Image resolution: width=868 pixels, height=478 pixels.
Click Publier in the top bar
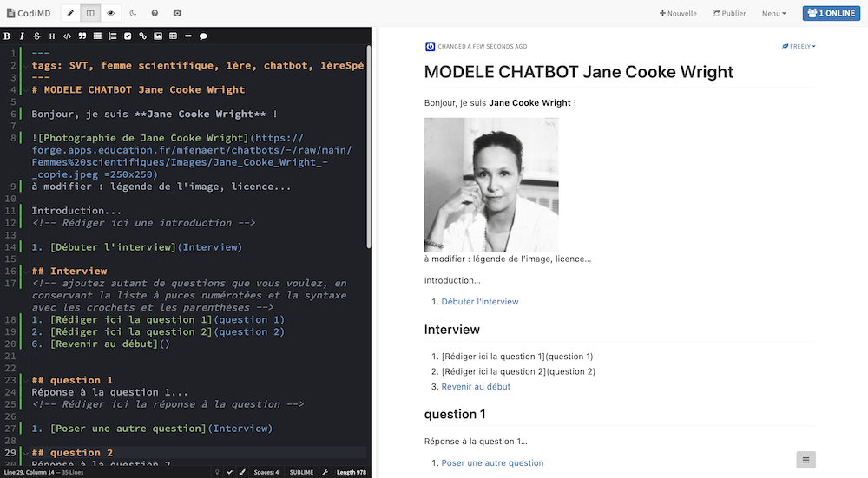(x=729, y=13)
